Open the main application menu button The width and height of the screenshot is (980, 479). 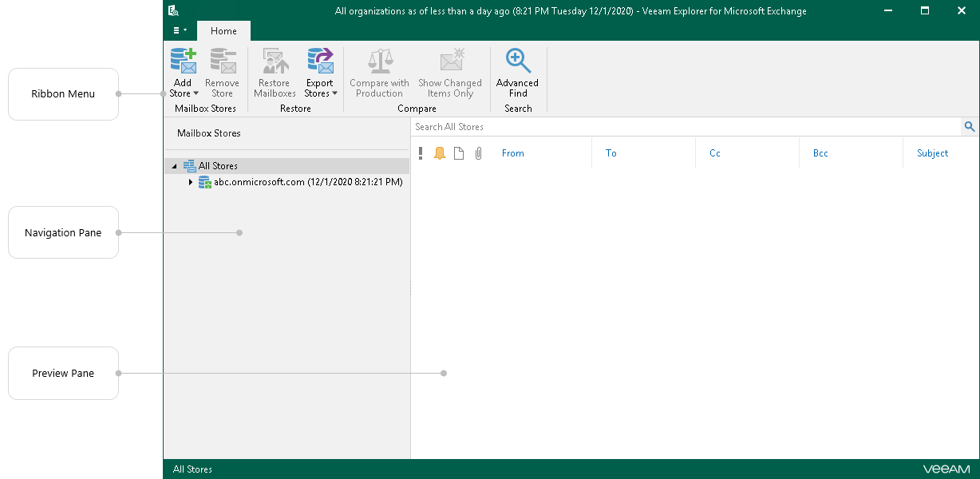click(x=180, y=30)
